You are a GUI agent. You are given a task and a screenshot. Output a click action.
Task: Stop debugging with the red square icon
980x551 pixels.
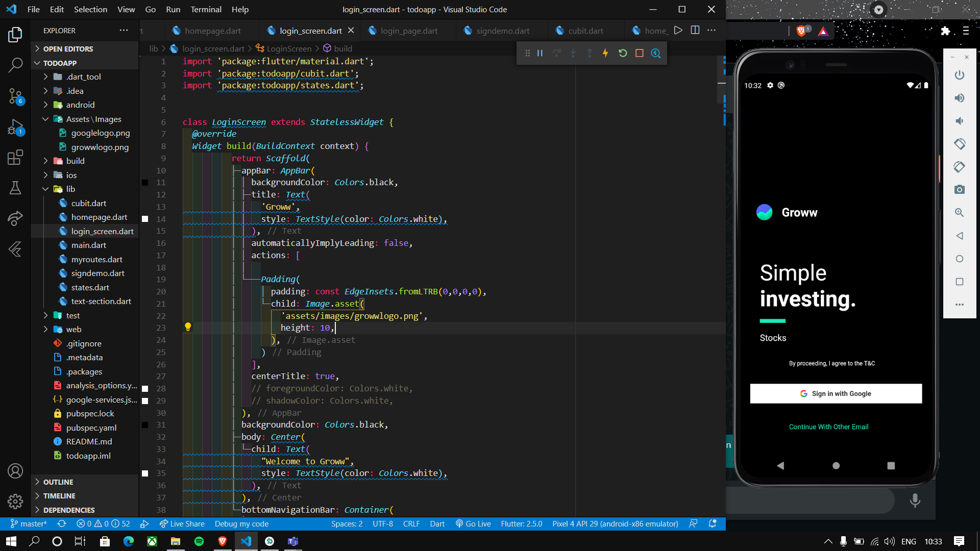click(x=639, y=53)
